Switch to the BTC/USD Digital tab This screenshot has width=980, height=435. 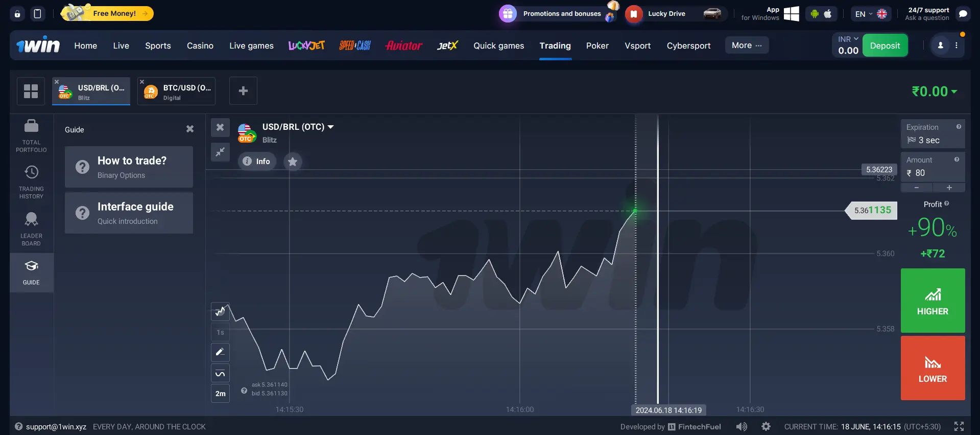click(x=177, y=91)
